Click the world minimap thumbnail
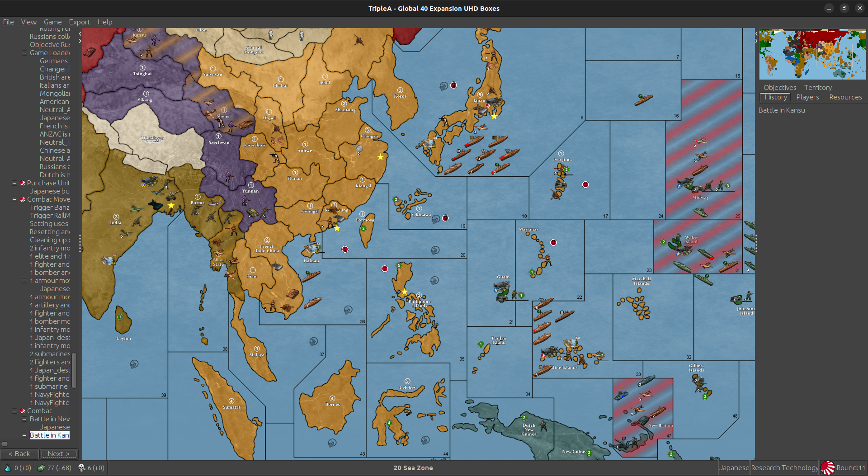The width and height of the screenshot is (868, 476). click(812, 54)
